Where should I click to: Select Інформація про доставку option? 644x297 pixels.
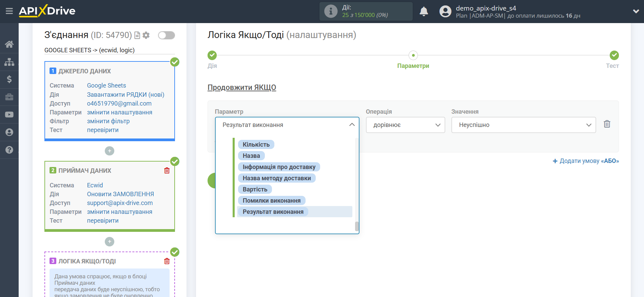click(x=279, y=167)
